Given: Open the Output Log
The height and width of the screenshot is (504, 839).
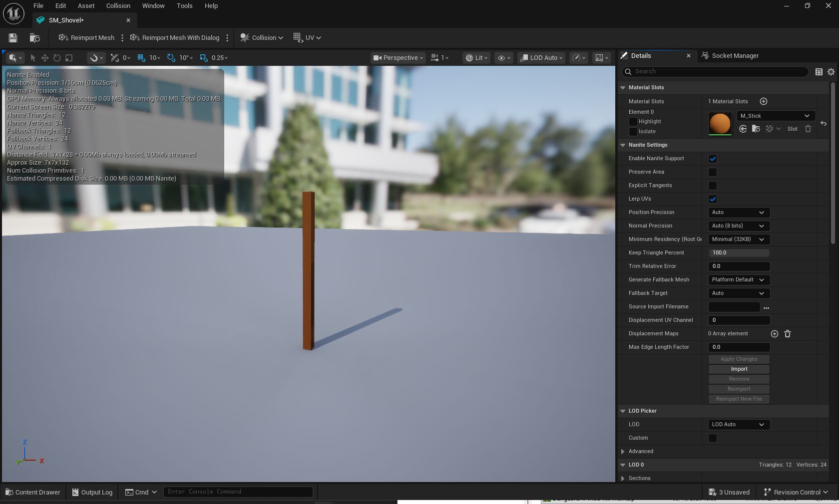Looking at the screenshot, I should point(92,492).
